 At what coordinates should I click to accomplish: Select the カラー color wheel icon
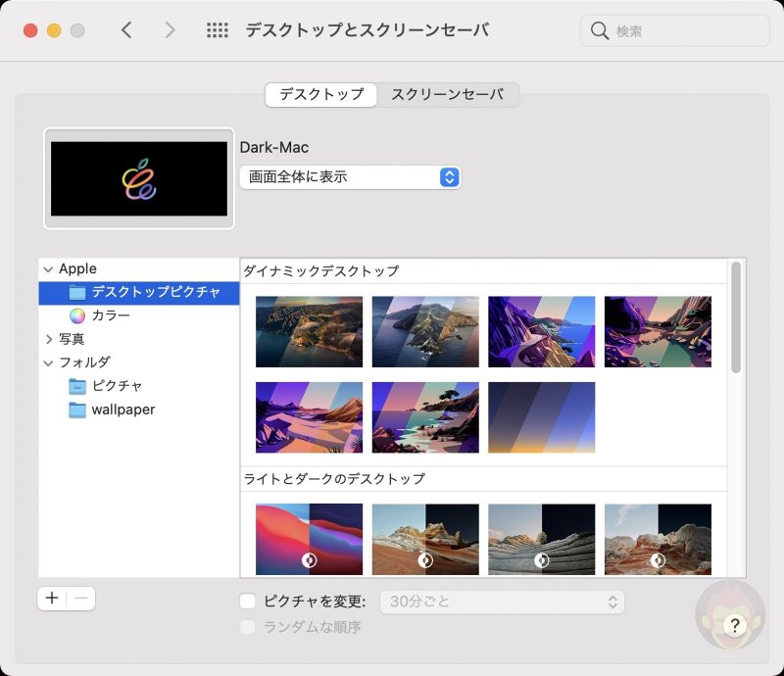[77, 315]
